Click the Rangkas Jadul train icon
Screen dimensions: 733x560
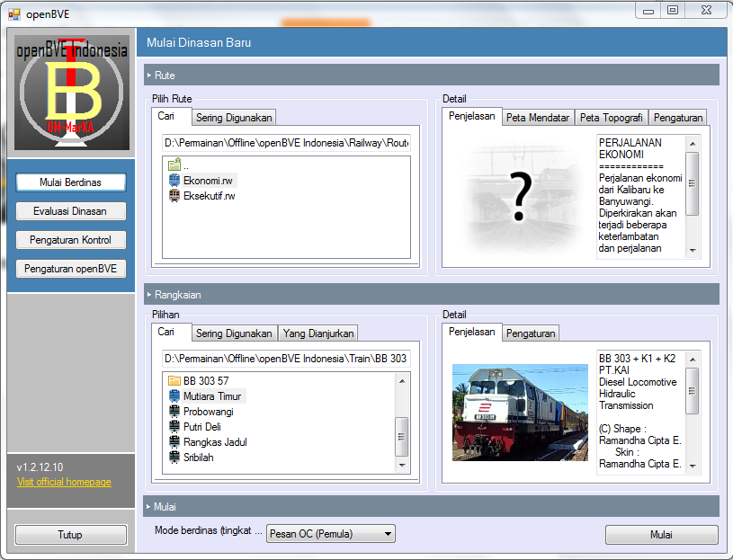[174, 442]
